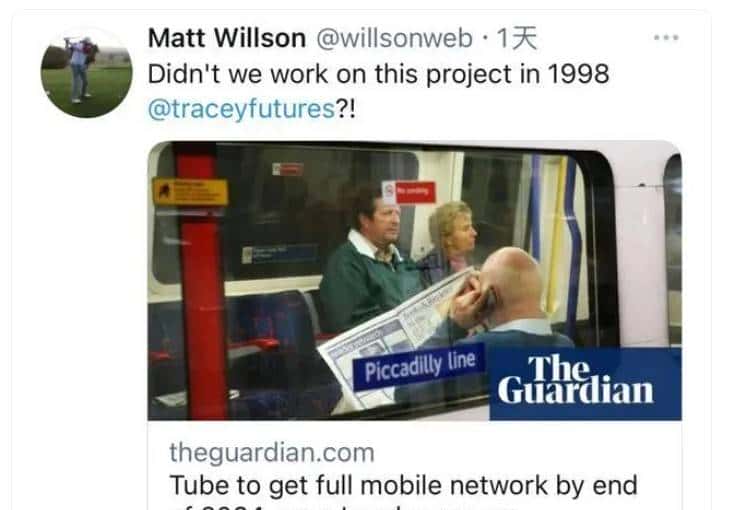Click the 1天 tweet timestamp

(x=517, y=38)
